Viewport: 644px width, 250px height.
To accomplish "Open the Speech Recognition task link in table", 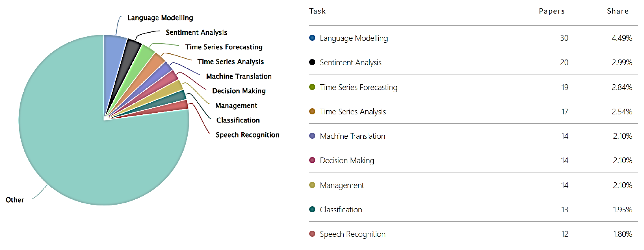I will (x=352, y=234).
